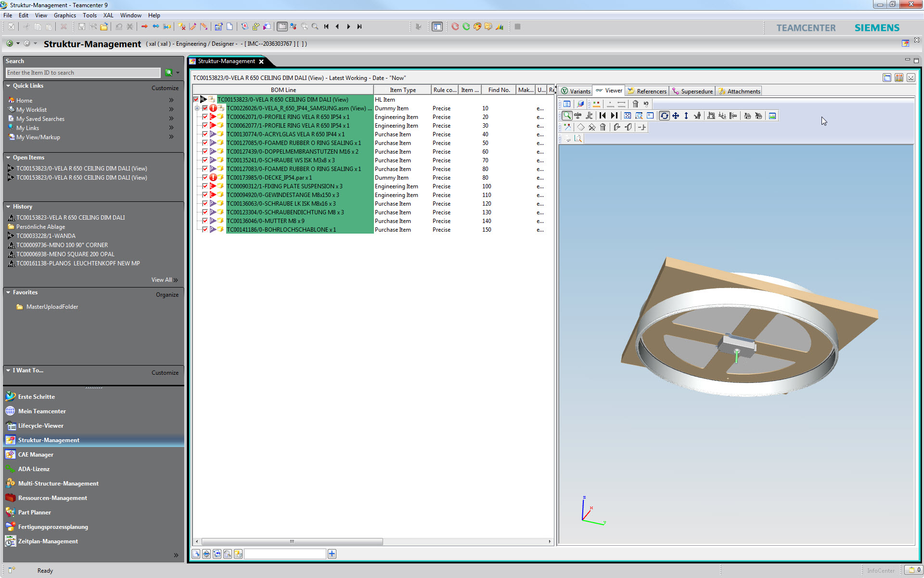This screenshot has width=924, height=578.
Task: Open My Worklist quick link
Action: pyautogui.click(x=31, y=110)
